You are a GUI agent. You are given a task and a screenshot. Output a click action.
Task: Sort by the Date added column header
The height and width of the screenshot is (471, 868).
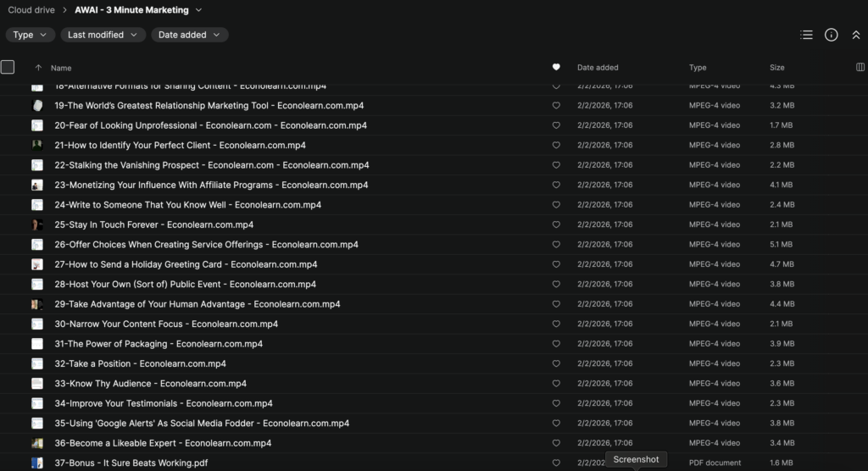[x=598, y=68]
